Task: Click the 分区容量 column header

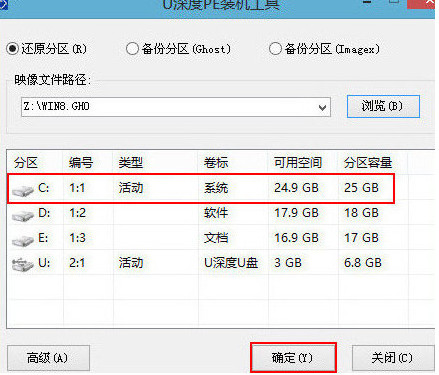Action: click(x=368, y=163)
